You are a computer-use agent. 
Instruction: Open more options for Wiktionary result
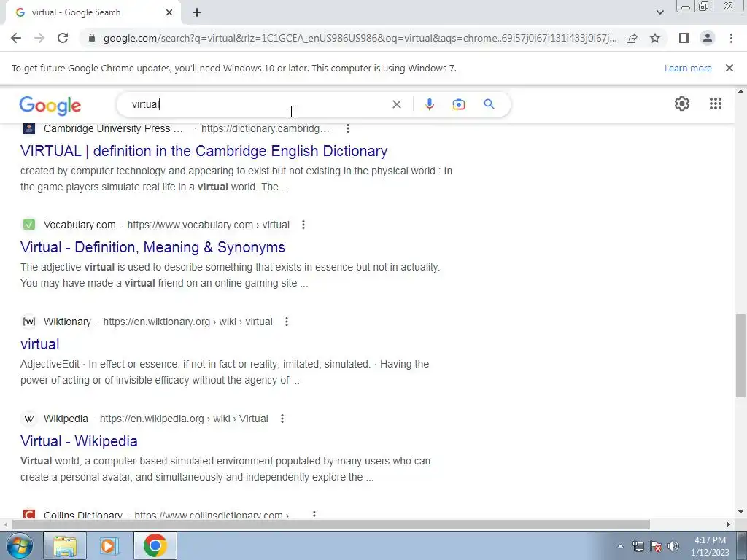click(286, 322)
